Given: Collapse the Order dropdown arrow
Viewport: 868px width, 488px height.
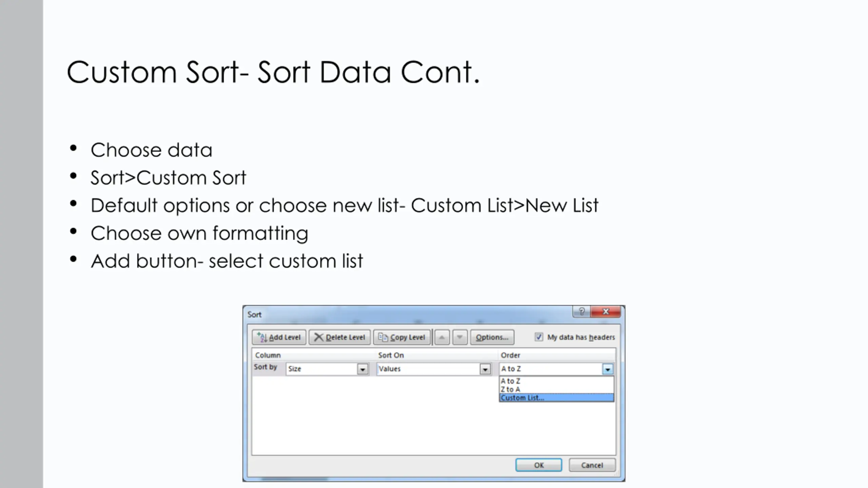Looking at the screenshot, I should (608, 369).
